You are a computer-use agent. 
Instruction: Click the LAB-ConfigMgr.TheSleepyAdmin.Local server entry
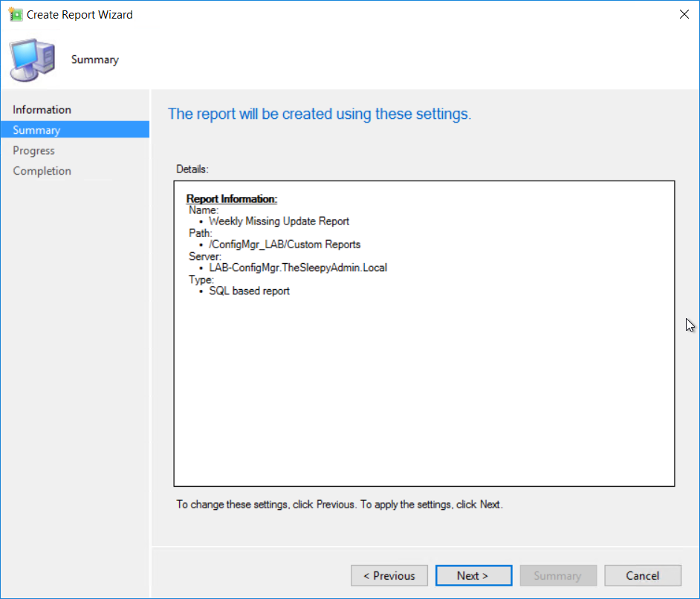click(x=298, y=268)
